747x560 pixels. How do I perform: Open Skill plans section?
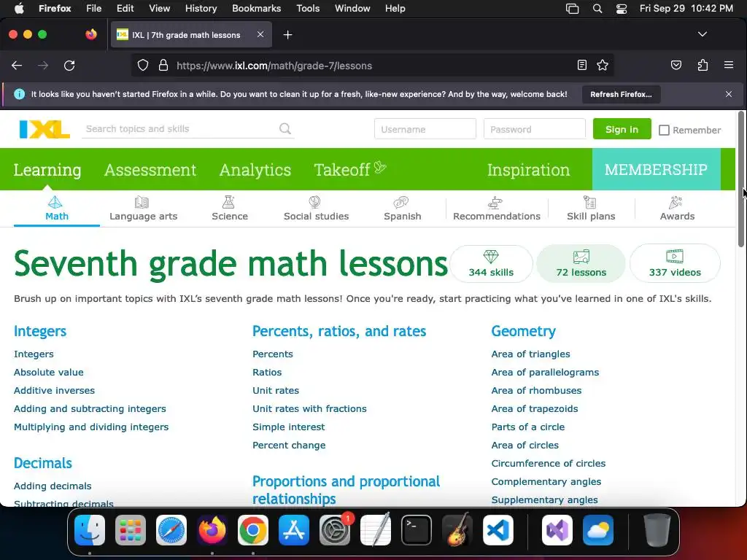(591, 209)
